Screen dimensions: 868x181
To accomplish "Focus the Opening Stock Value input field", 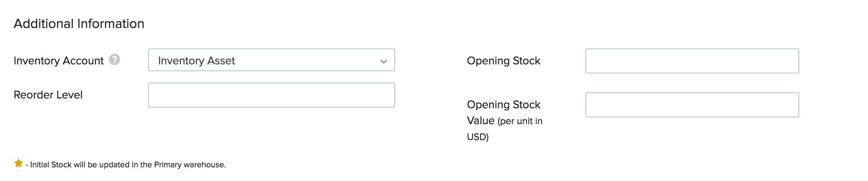I will [692, 105].
